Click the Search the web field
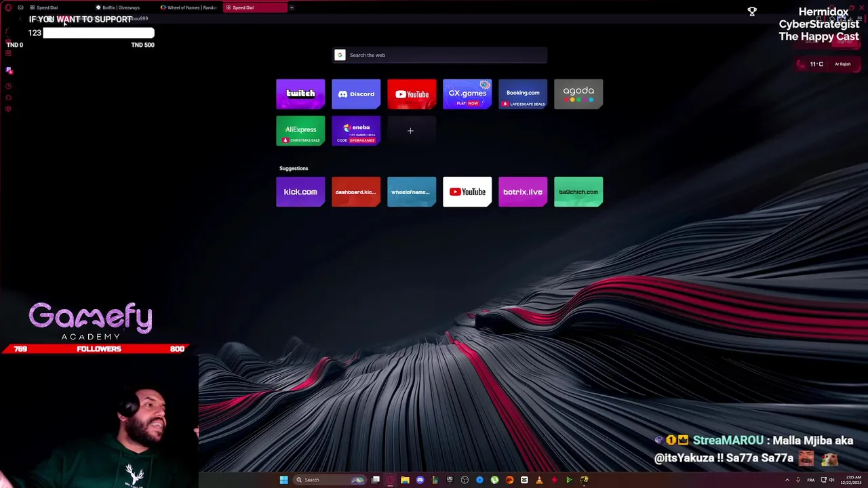This screenshot has height=488, width=868. coord(440,55)
